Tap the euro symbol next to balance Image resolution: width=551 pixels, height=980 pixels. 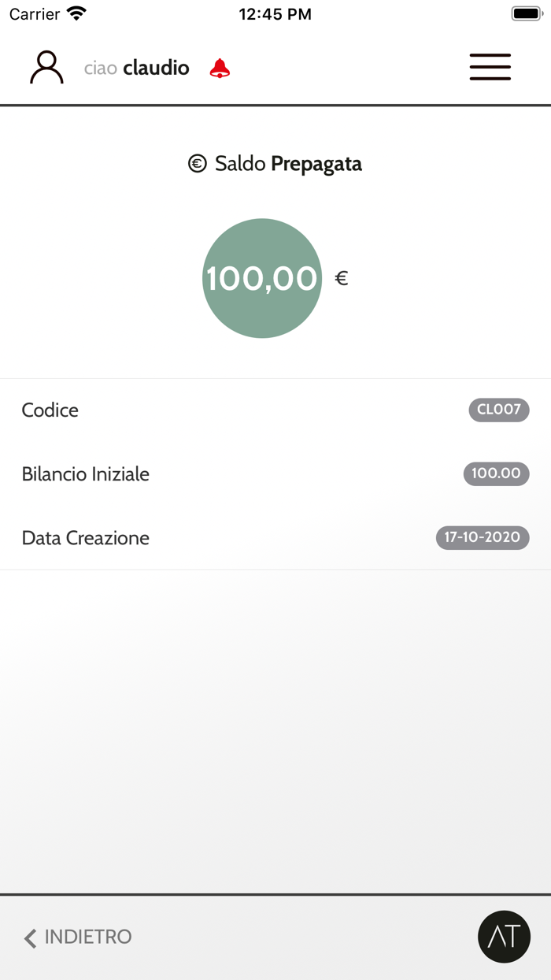pos(342,278)
